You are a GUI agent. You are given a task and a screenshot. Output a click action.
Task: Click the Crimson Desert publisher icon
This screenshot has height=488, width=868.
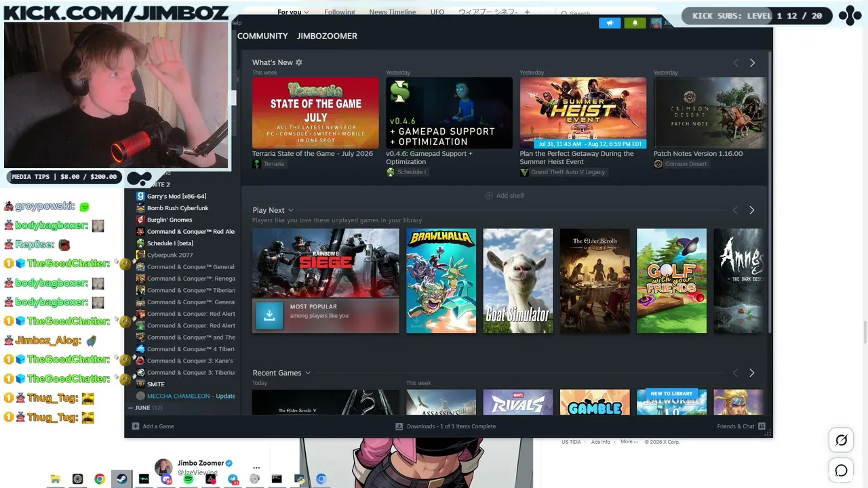click(x=658, y=164)
